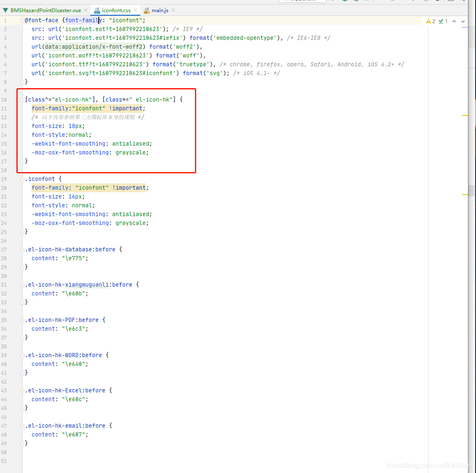Fold the .el-icon-hk-WORD:before rule

click(22, 355)
